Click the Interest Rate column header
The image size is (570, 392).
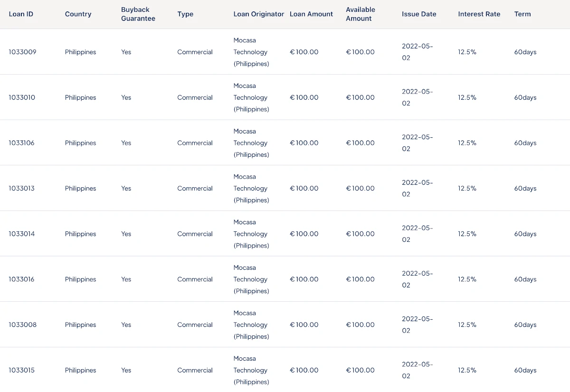[479, 14]
